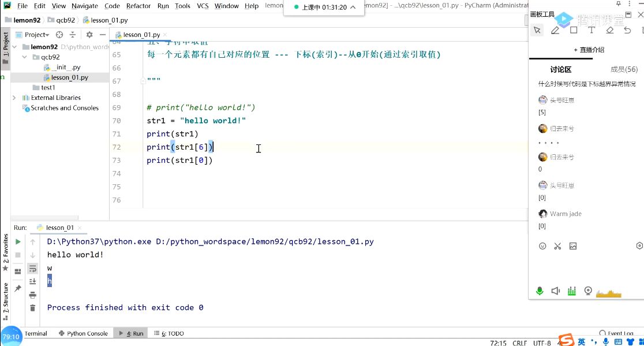Clear run output with trash icon
Image resolution: width=644 pixels, height=346 pixels.
[x=32, y=308]
